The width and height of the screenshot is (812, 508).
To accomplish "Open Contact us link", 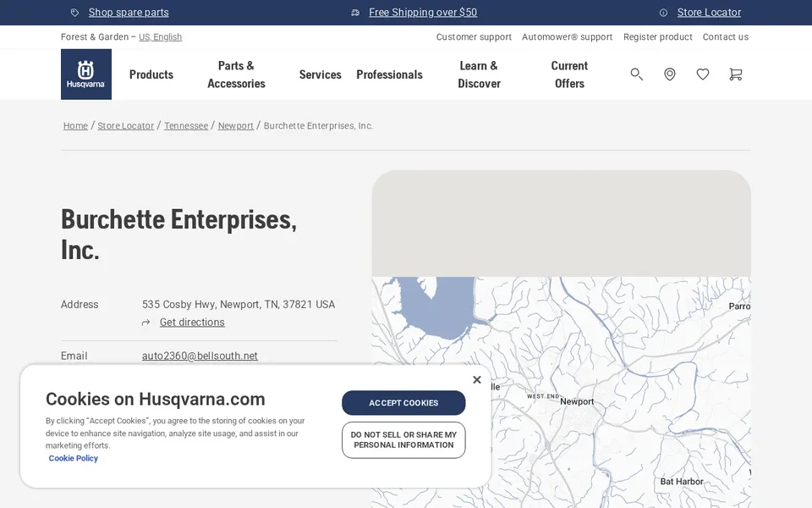I will coord(726,36).
